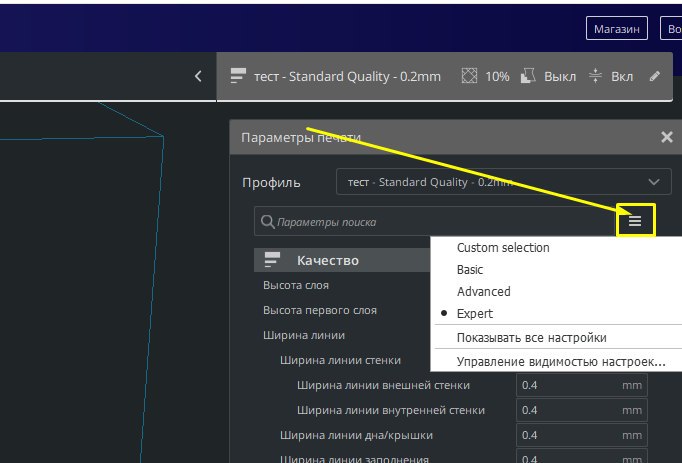Click the Ширина линии внешней стенки label
Viewport: 682px width, 463px height.
click(383, 385)
